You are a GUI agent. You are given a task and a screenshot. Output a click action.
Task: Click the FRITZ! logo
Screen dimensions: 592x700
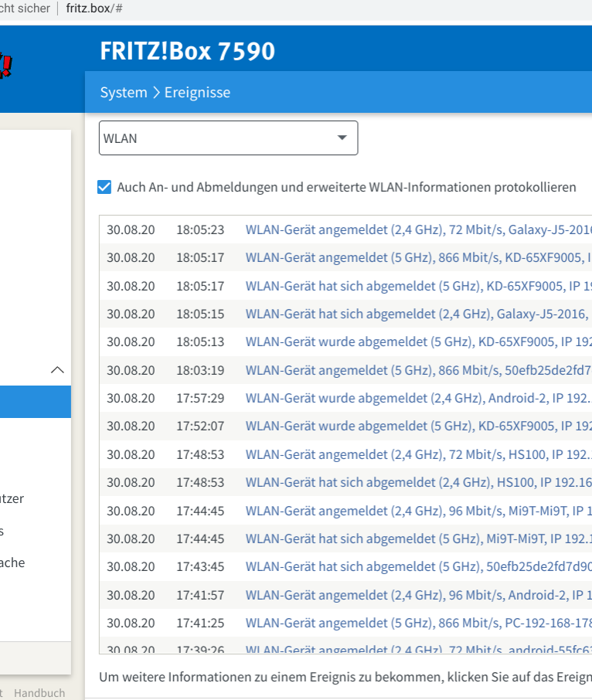click(5, 65)
